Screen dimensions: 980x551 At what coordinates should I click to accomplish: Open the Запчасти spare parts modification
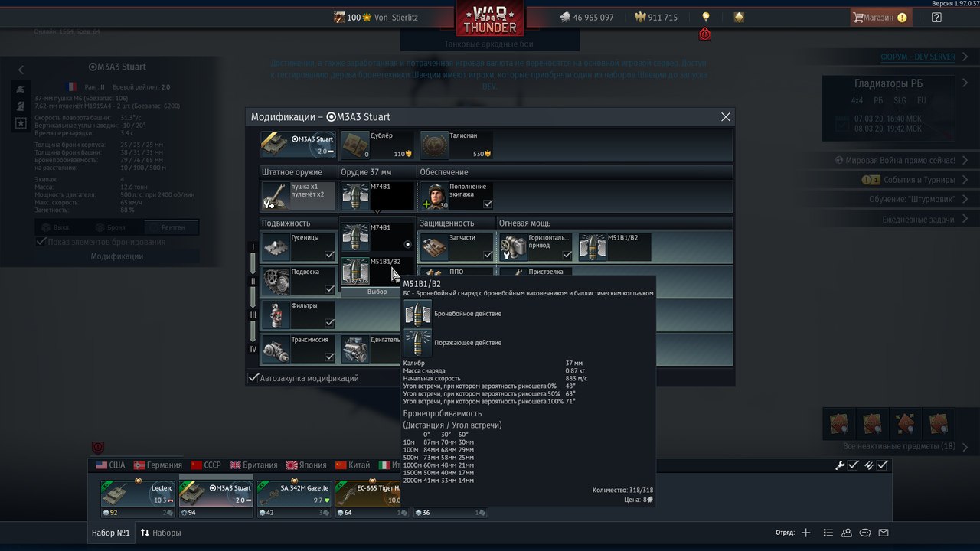click(x=456, y=246)
